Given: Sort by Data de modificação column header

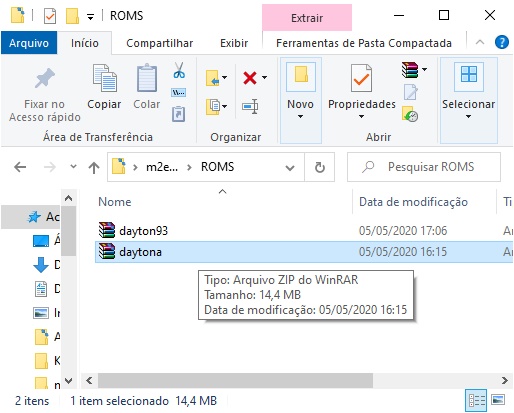Looking at the screenshot, I should tap(413, 202).
